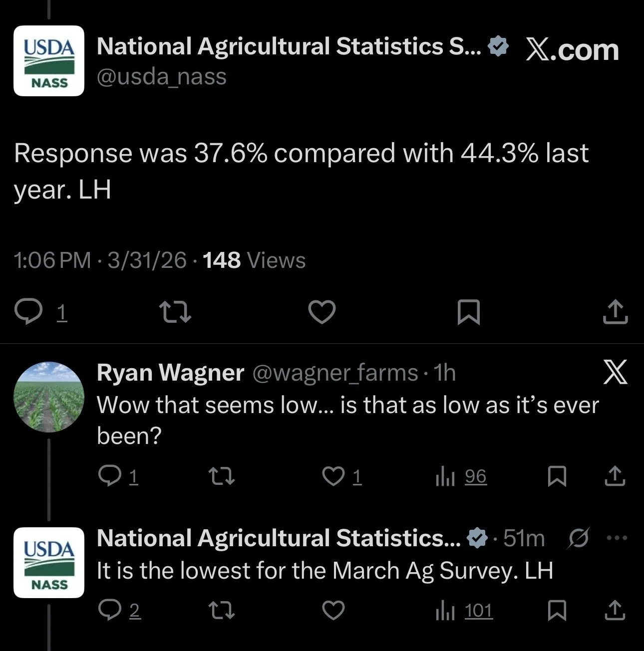Like Ryan Wagner's comment
This screenshot has height=651, width=644.
pos(332,476)
